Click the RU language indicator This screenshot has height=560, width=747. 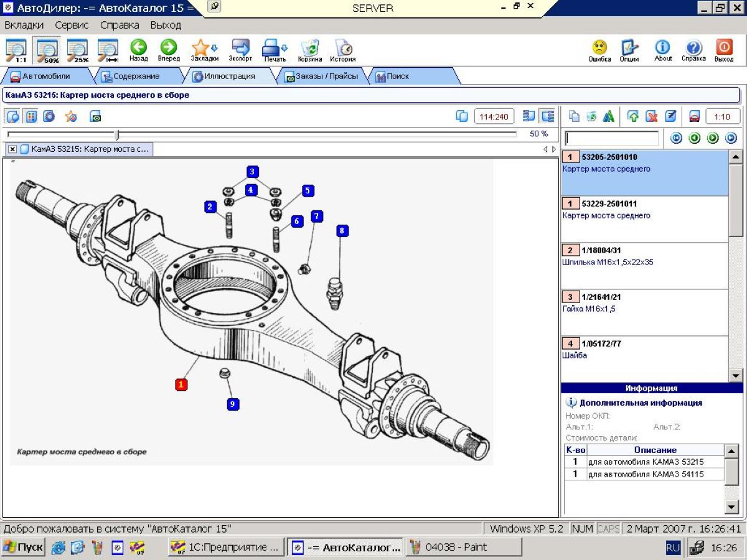click(673, 548)
